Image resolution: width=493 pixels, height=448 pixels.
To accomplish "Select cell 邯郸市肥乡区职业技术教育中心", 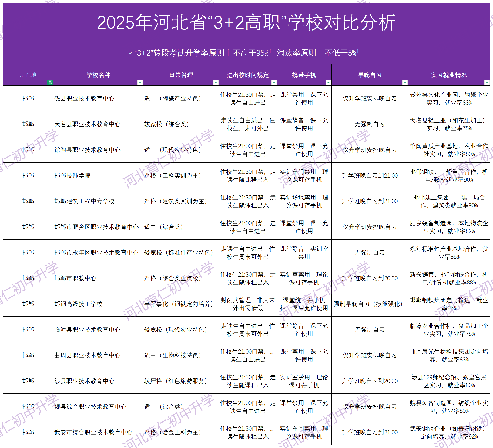I will click(98, 227).
